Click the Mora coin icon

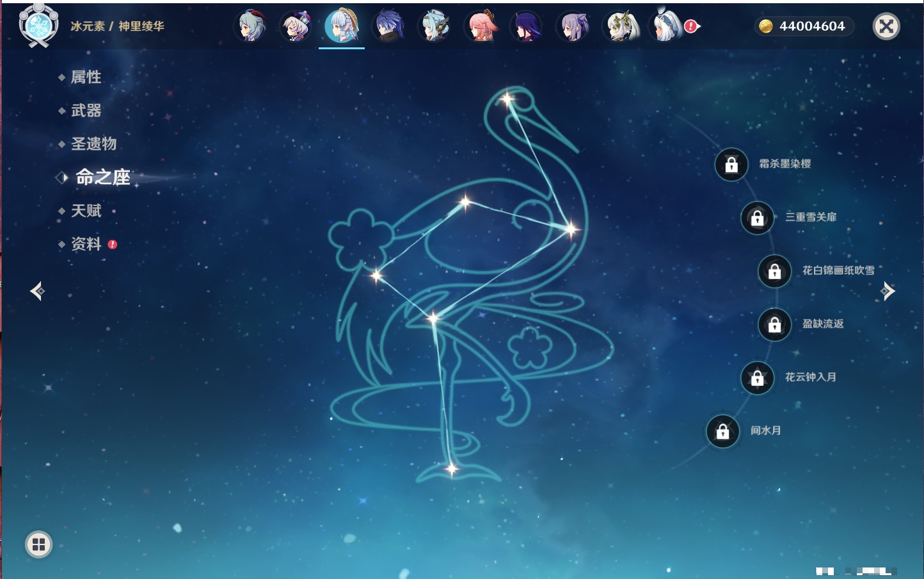tap(765, 26)
